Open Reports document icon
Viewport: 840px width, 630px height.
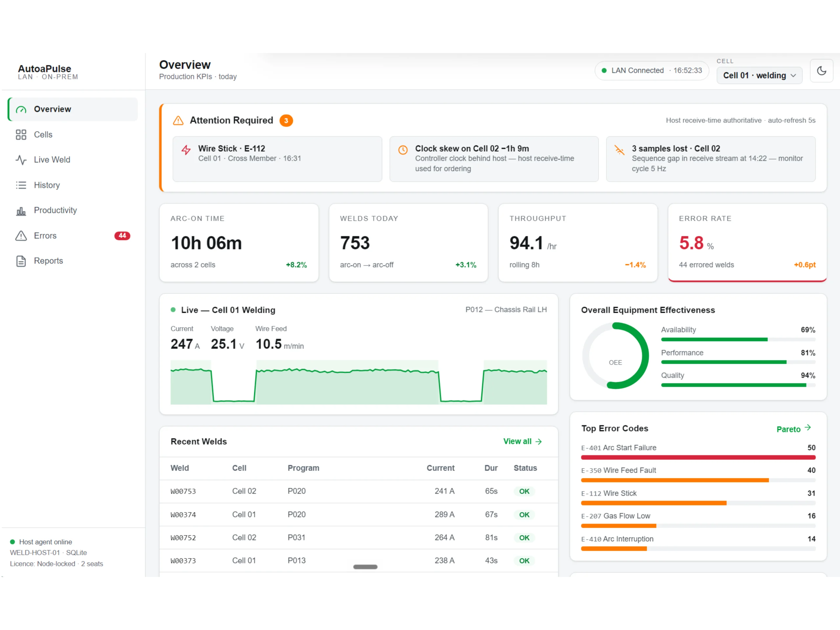pos(21,261)
